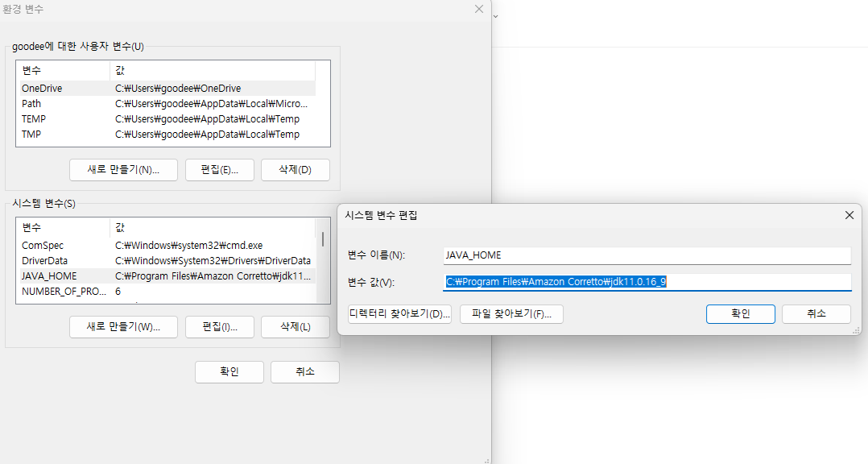Image resolution: width=868 pixels, height=464 pixels.
Task: Click 확인 in the 시스템 변수 편집 dialog
Action: point(740,314)
